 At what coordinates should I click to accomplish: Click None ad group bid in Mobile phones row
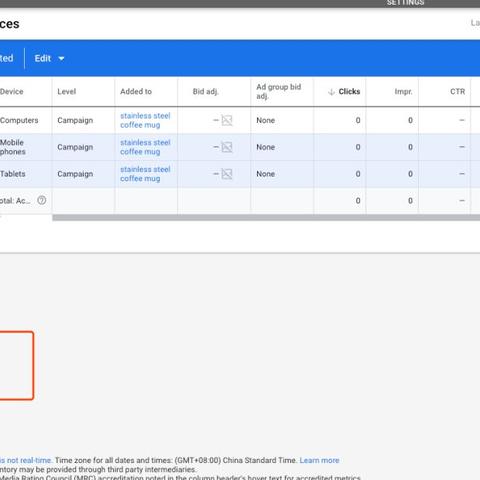tap(265, 147)
